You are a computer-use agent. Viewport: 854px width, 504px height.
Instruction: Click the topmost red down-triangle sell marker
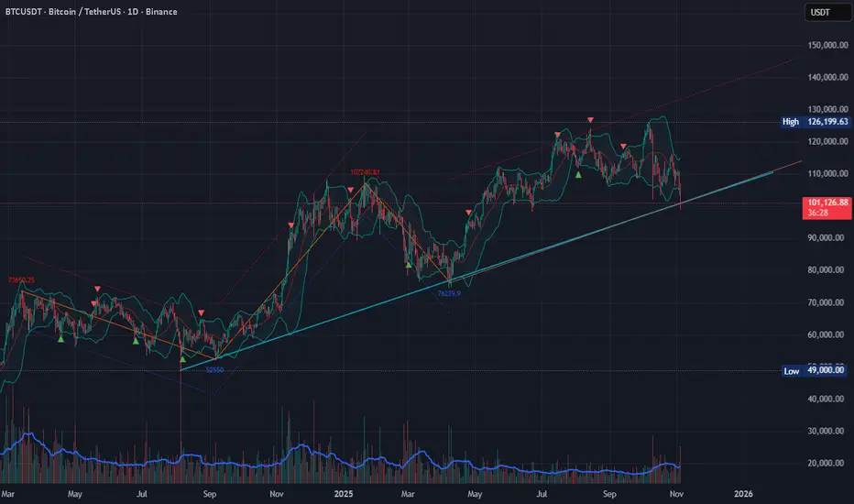590,120
